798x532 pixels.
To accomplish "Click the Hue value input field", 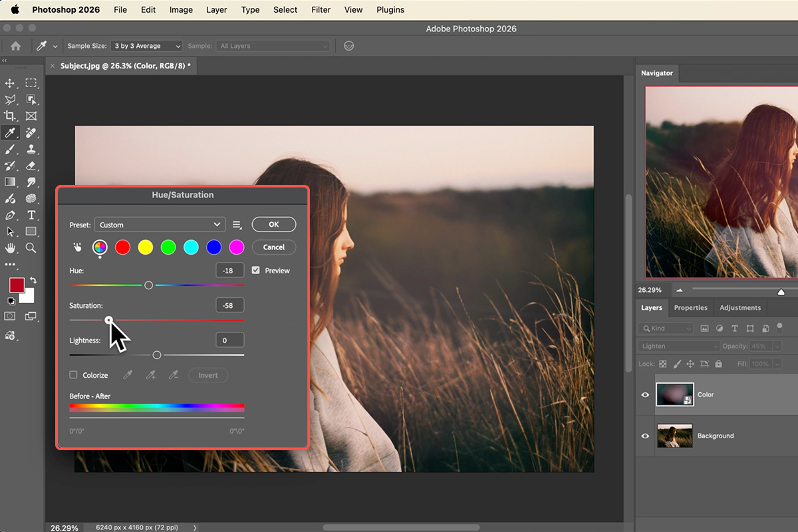I will pos(229,271).
